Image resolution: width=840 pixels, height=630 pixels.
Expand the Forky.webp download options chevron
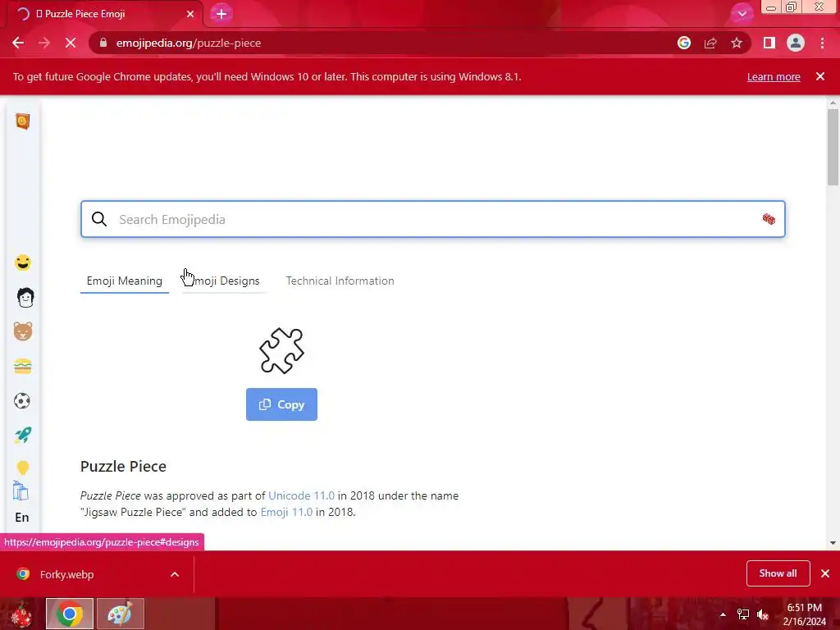175,574
